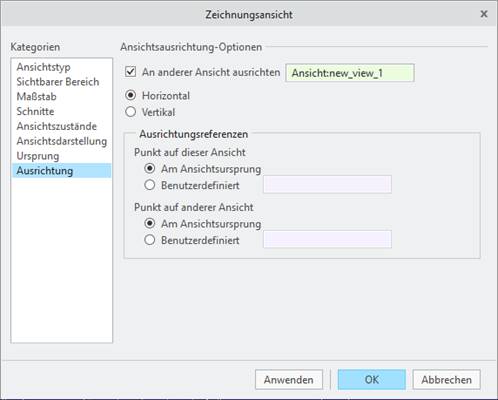Open the Ansichtsdarstellung category
The image size is (498, 400).
point(62,141)
